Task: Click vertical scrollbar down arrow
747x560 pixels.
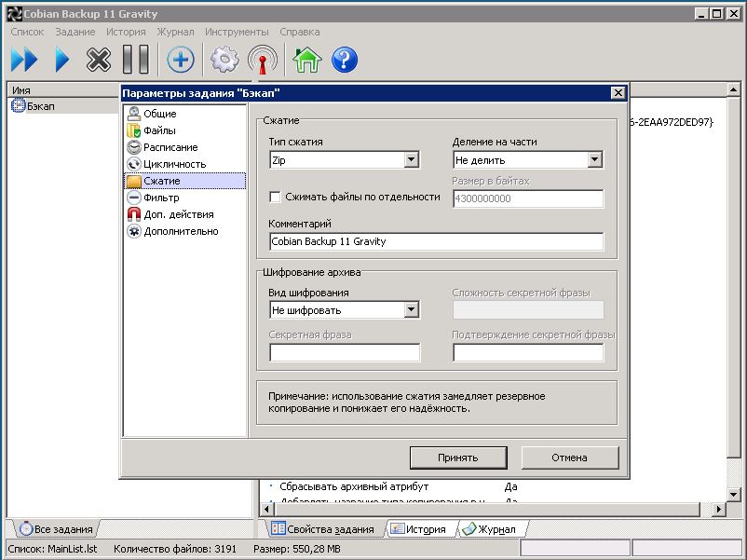Action: click(x=734, y=494)
